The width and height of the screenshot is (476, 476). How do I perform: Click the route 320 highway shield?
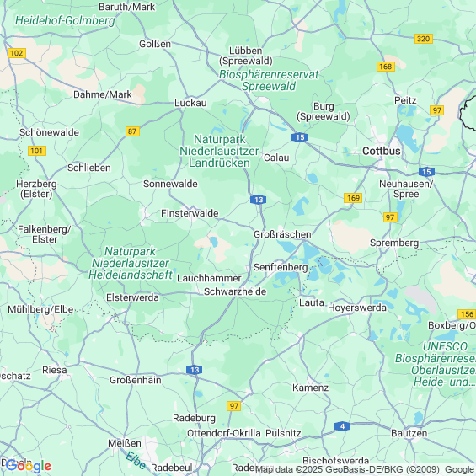coord(423,39)
